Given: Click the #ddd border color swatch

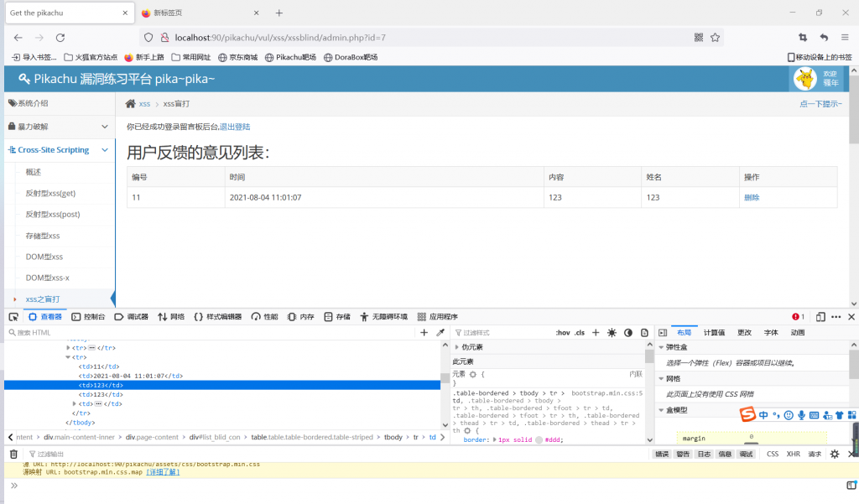Looking at the screenshot, I should tap(539, 439).
